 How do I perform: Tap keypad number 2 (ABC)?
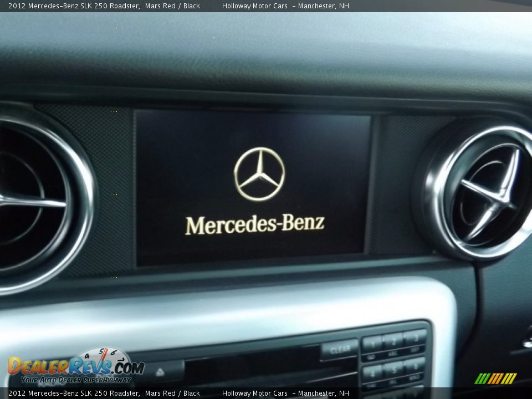[x=394, y=342]
